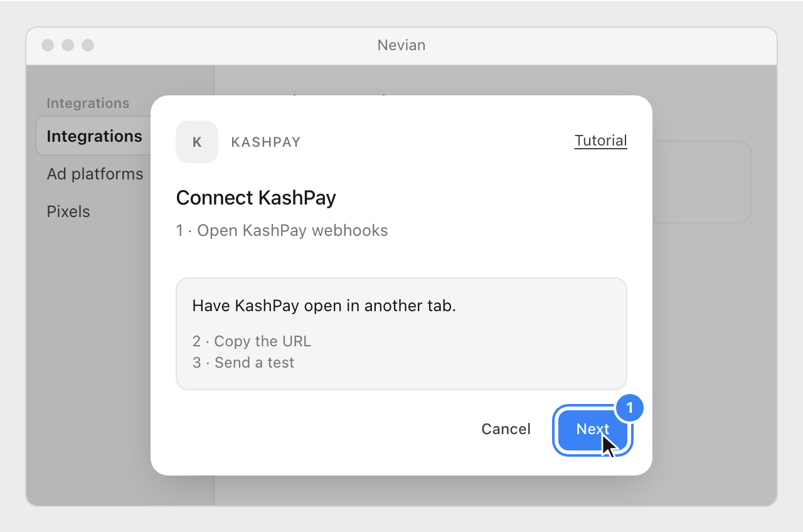Minimize the Nevian window
Viewport: 803px width, 532px height.
click(x=68, y=45)
